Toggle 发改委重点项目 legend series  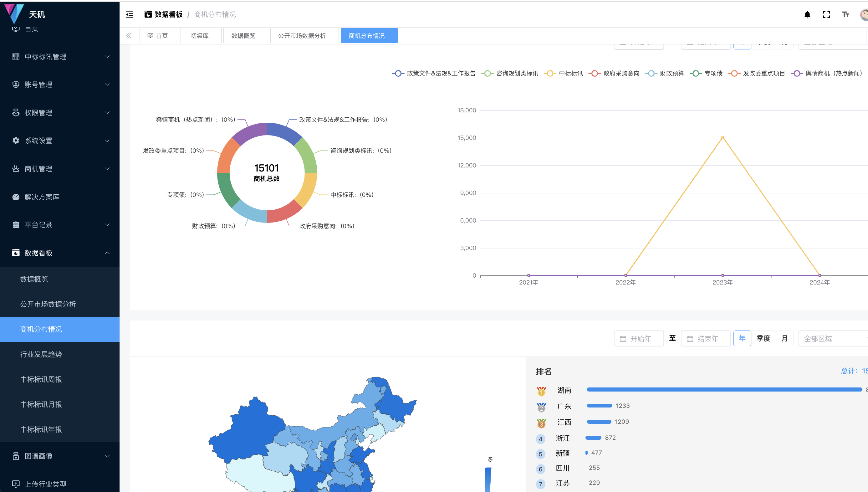click(757, 73)
